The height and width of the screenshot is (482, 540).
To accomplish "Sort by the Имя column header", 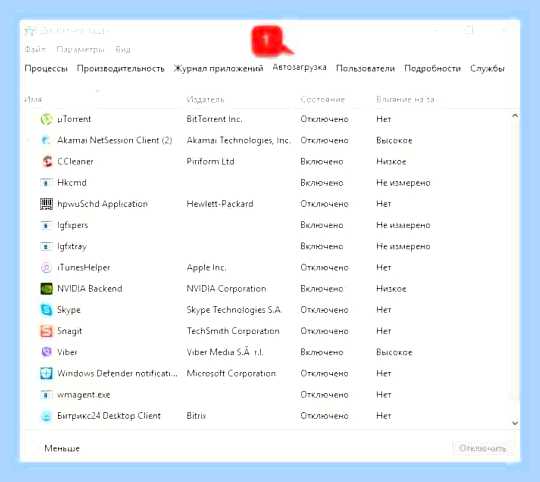I will [33, 99].
